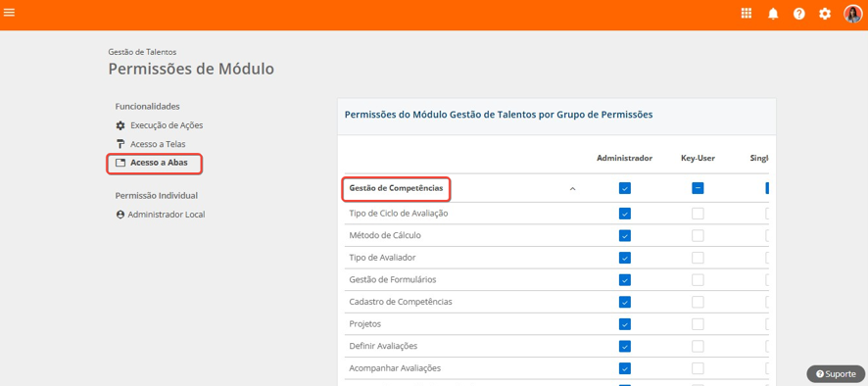This screenshot has height=386, width=868.
Task: Click the Suporte button
Action: (836, 374)
